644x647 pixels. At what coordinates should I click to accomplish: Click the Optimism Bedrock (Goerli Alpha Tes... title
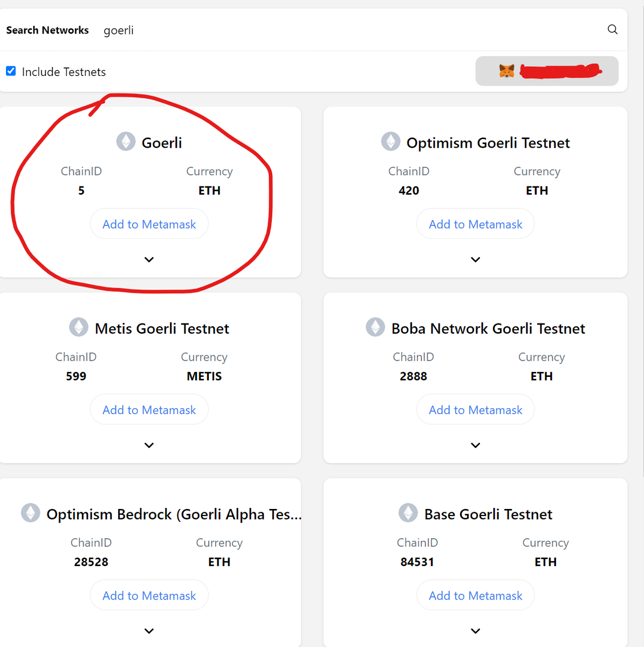pyautogui.click(x=174, y=514)
